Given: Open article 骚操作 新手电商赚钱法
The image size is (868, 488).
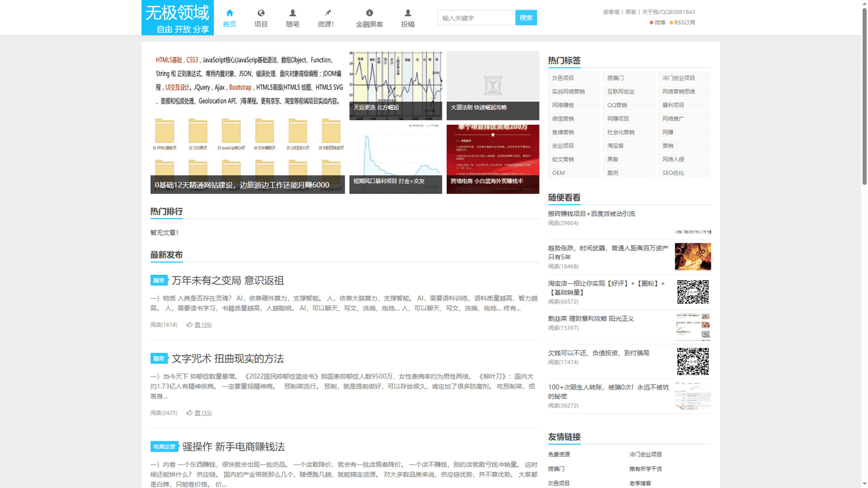Looking at the screenshot, I should (x=234, y=446).
